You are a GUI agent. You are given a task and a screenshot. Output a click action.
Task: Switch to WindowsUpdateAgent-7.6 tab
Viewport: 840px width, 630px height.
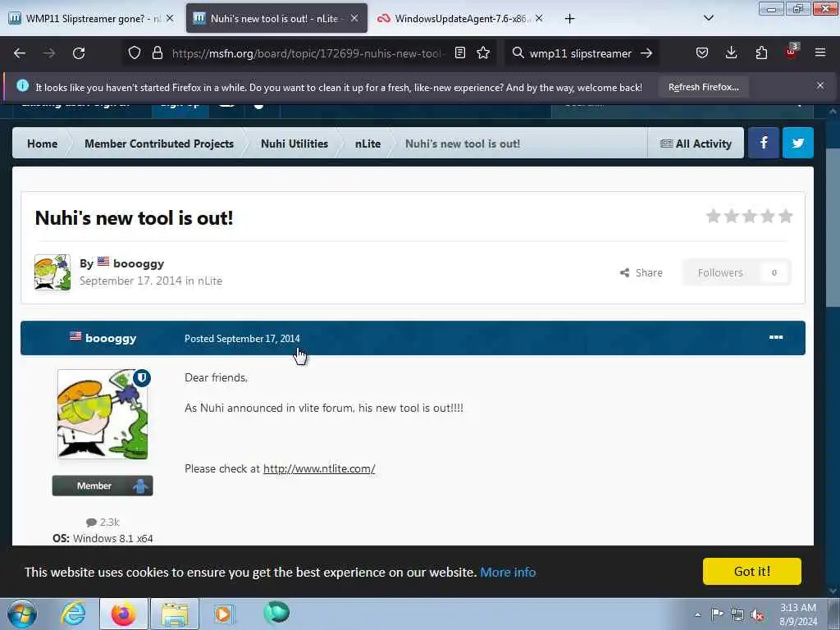click(x=461, y=18)
